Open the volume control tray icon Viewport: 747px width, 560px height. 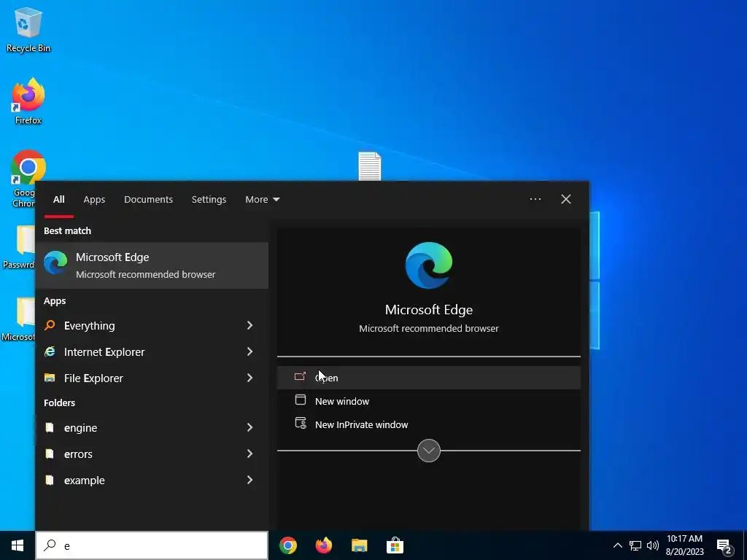pyautogui.click(x=653, y=545)
